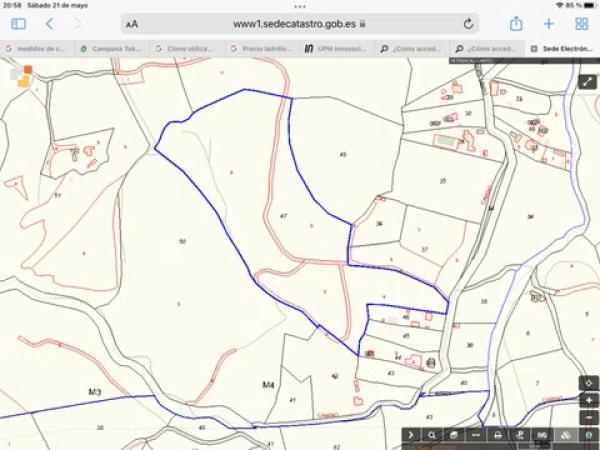This screenshot has height=450, width=600.
Task: Open Safari tab overview grid
Action: [581, 23]
